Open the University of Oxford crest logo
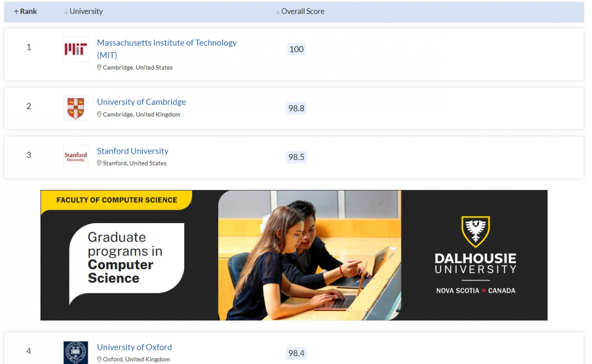 coord(76,353)
